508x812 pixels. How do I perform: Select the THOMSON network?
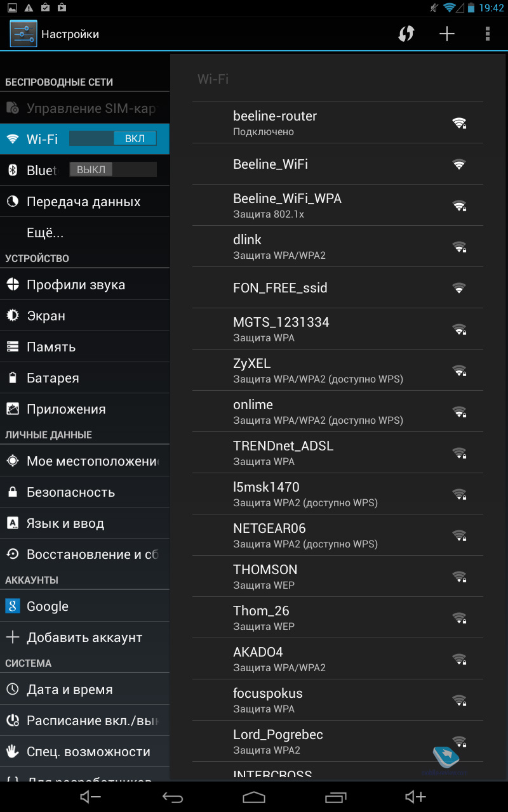coord(338,576)
